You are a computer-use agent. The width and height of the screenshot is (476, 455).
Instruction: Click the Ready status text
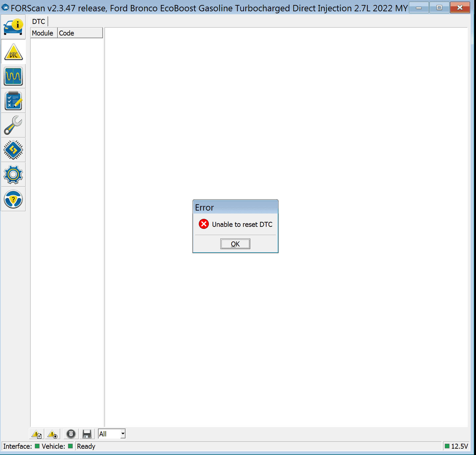coord(86,446)
